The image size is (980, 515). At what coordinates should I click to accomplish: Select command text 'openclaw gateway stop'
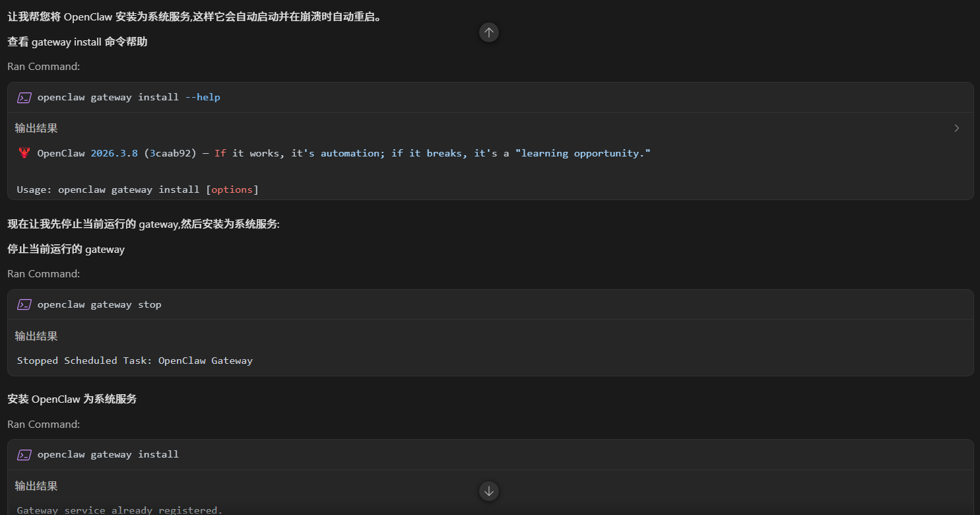(100, 305)
